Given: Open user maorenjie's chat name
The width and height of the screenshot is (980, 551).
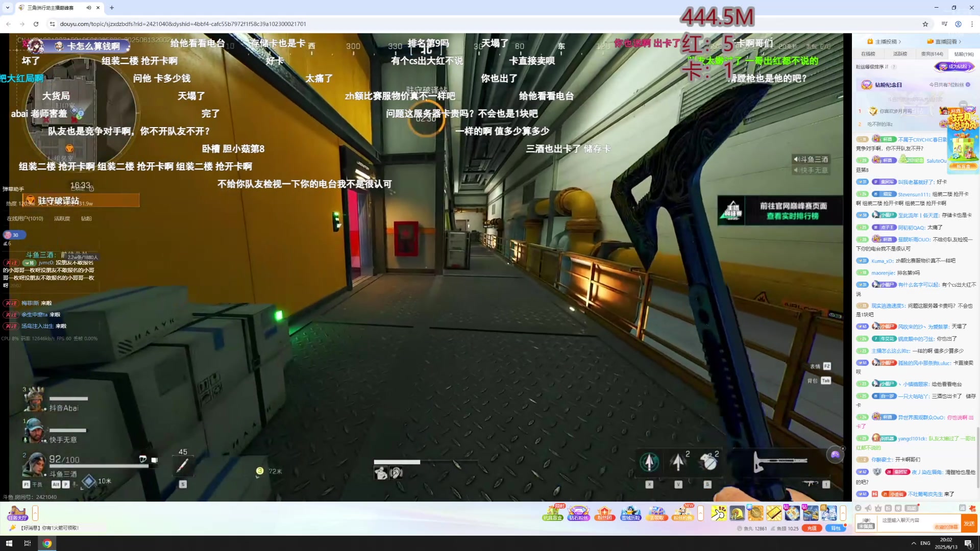Looking at the screenshot, I should click(883, 273).
